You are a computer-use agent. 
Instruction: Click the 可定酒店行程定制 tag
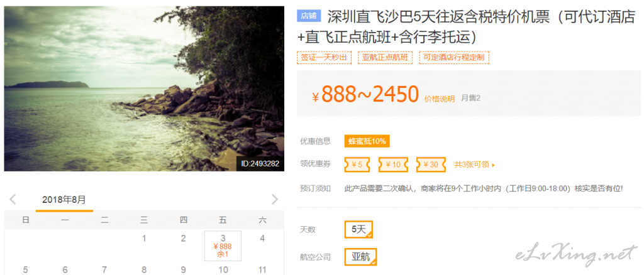(454, 58)
